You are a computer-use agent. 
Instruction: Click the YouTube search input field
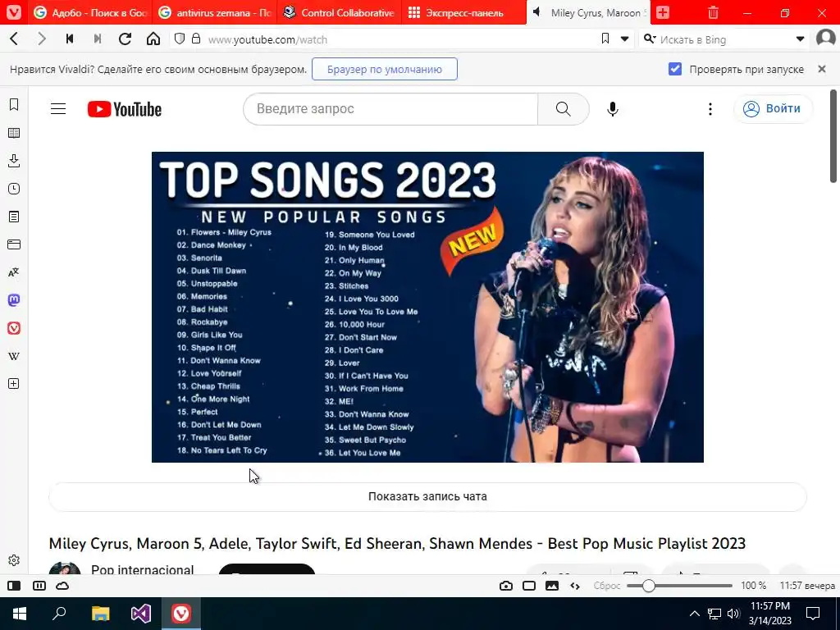coord(390,109)
